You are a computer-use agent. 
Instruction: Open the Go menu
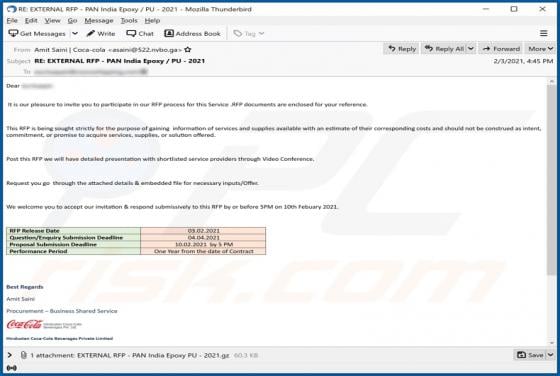tap(72, 21)
